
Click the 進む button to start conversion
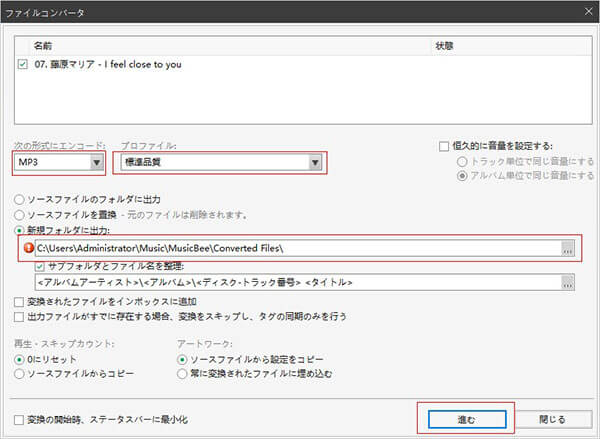467,419
